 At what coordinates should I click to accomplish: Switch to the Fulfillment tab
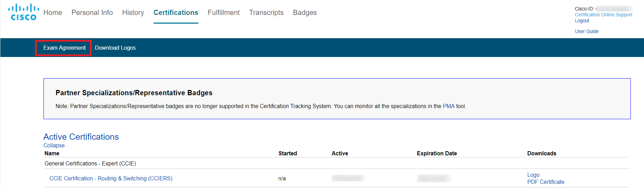click(x=224, y=13)
